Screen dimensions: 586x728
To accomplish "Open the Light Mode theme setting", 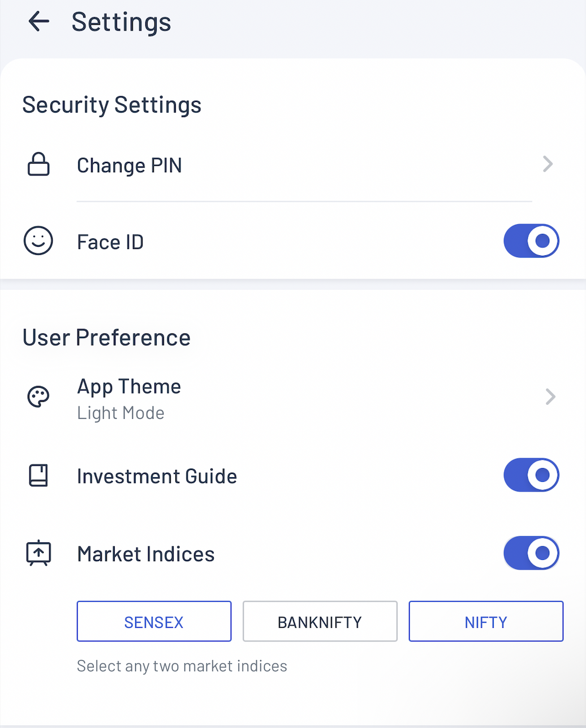I will coord(120,413).
